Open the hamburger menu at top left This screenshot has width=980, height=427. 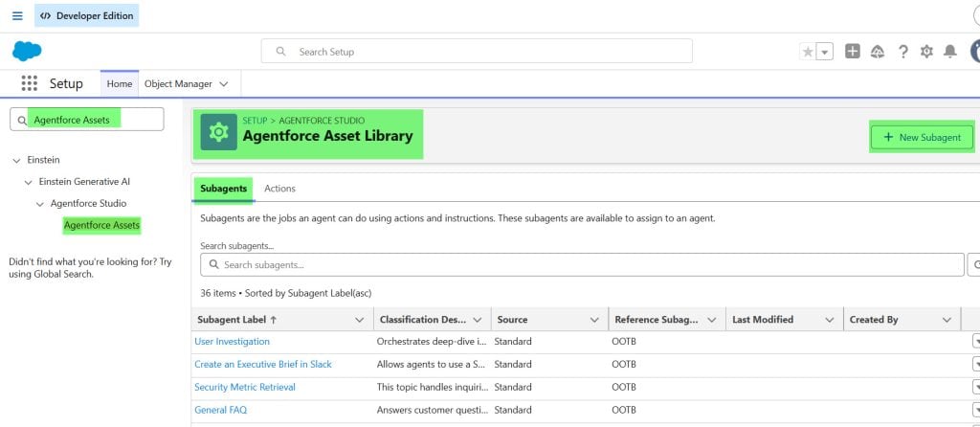click(17, 15)
